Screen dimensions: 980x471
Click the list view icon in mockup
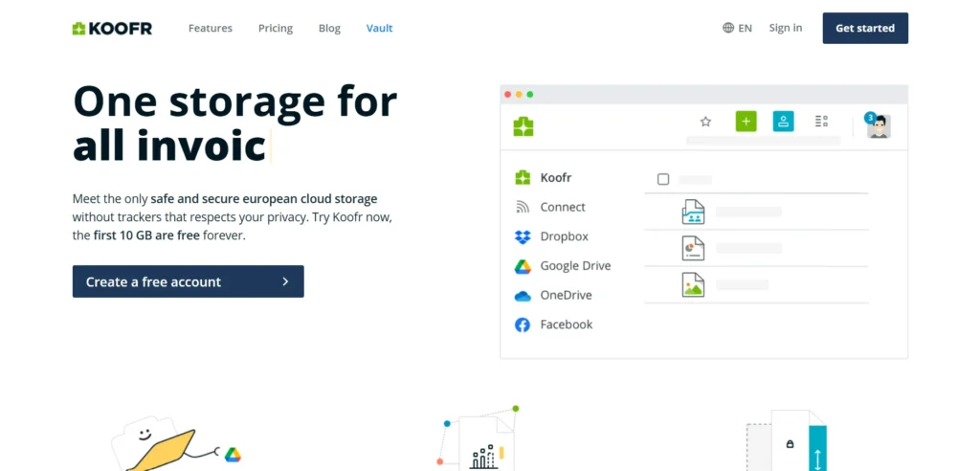(x=821, y=122)
